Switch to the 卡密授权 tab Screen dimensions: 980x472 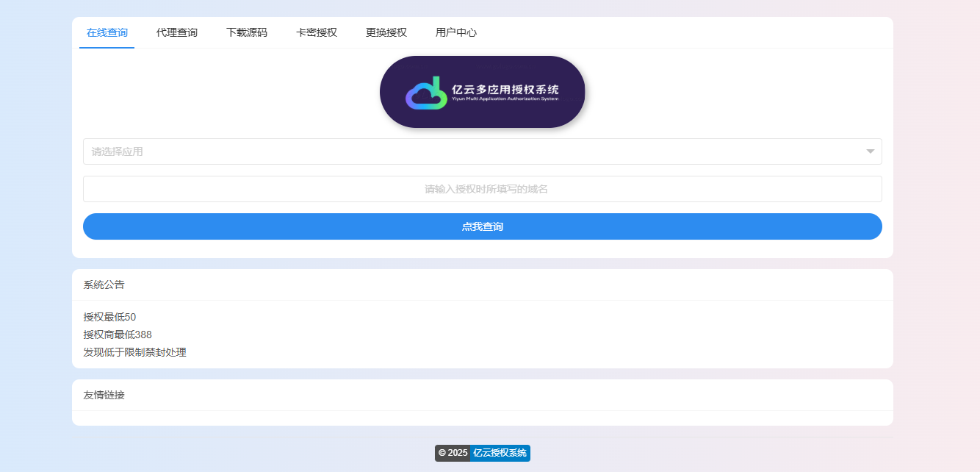[x=316, y=32]
